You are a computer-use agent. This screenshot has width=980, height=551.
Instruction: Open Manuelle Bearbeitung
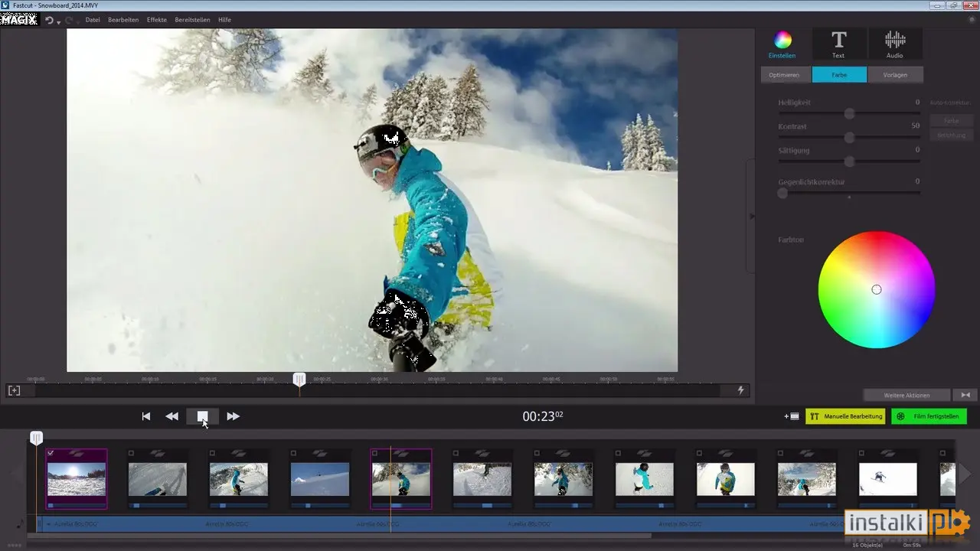pos(845,416)
